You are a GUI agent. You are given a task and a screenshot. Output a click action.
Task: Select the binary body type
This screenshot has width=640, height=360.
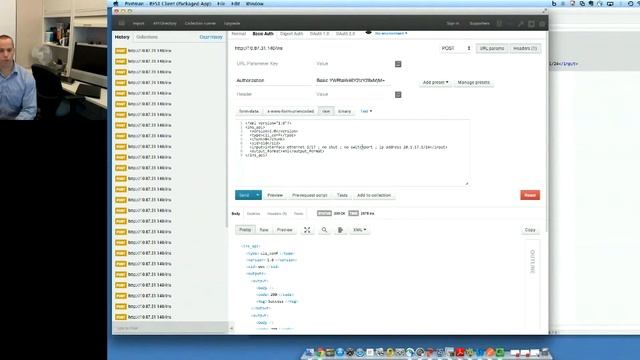pyautogui.click(x=344, y=111)
